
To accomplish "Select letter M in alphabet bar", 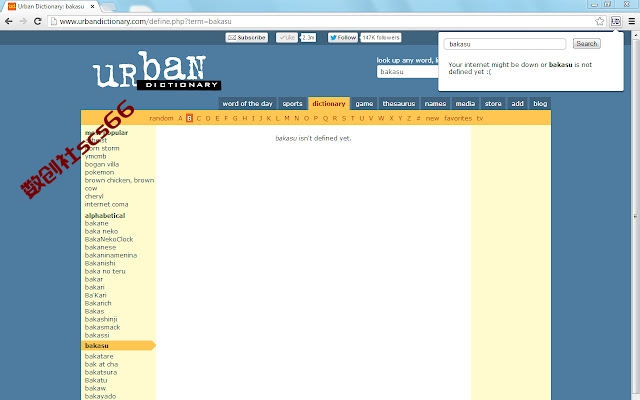I will 287,118.
